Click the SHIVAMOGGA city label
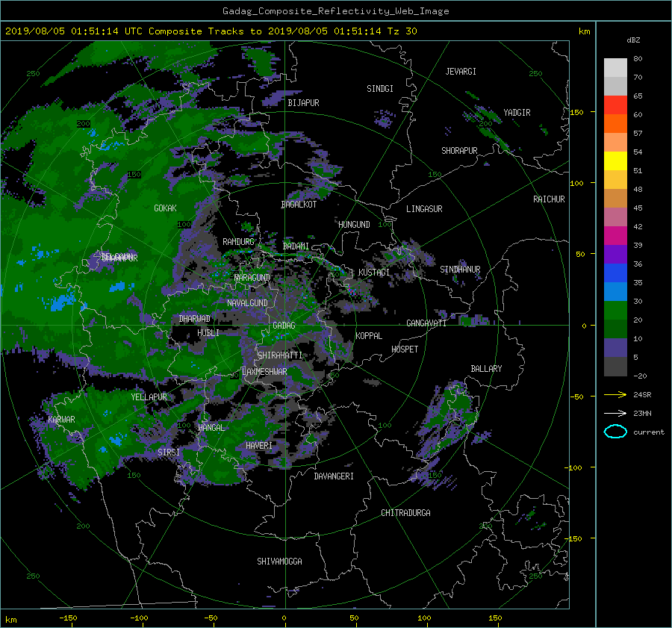 (x=279, y=562)
